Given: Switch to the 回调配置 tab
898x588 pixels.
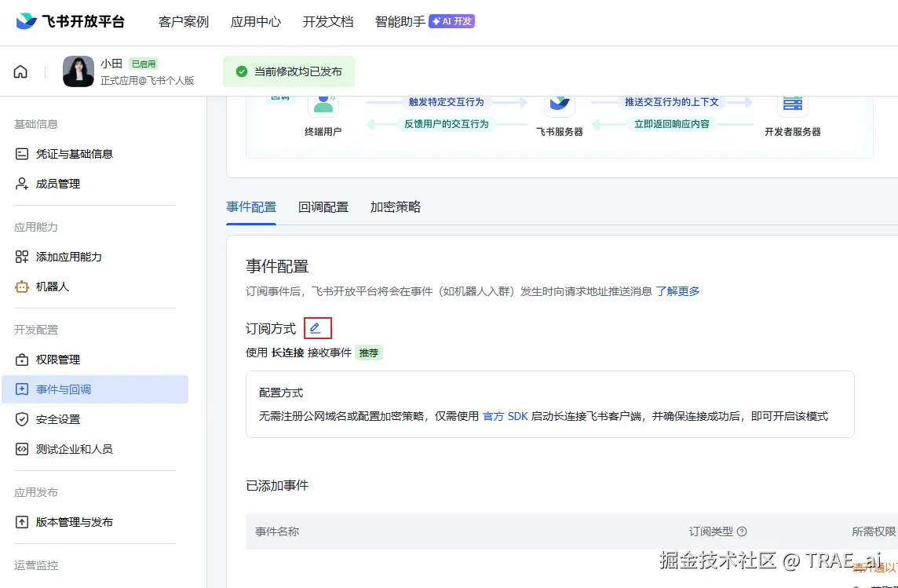Looking at the screenshot, I should (323, 207).
